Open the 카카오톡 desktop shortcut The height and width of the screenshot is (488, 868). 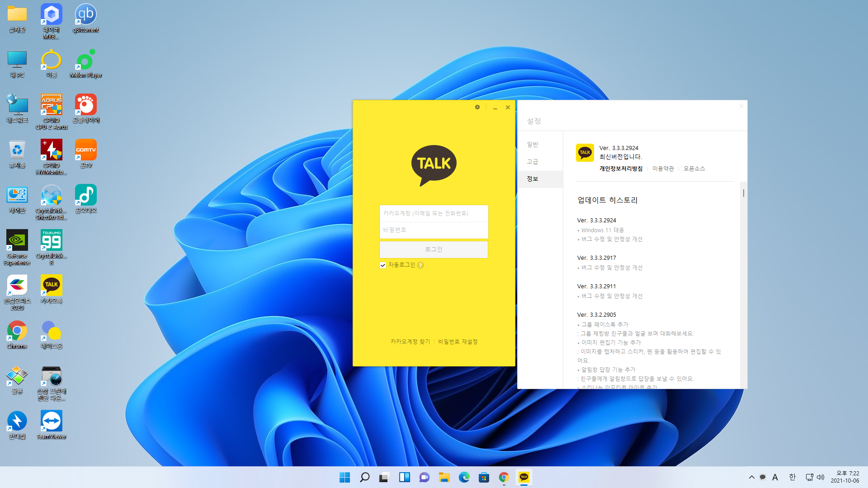click(52, 289)
